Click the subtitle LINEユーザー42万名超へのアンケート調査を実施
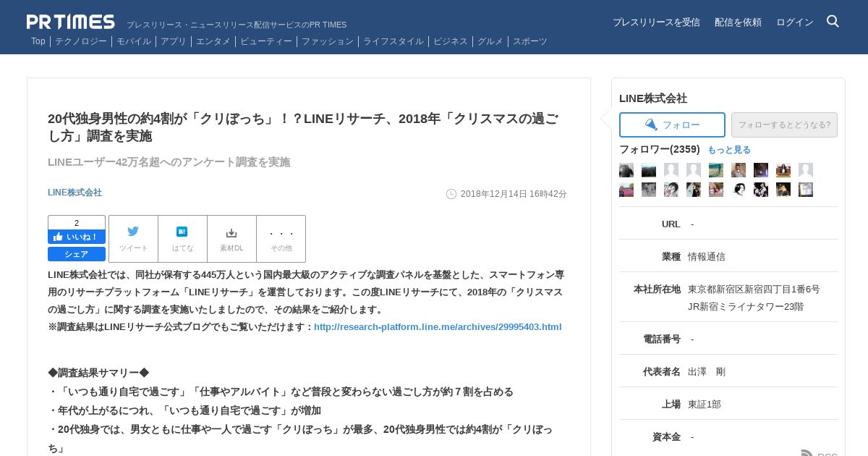Image resolution: width=868 pixels, height=456 pixels. coord(169,162)
